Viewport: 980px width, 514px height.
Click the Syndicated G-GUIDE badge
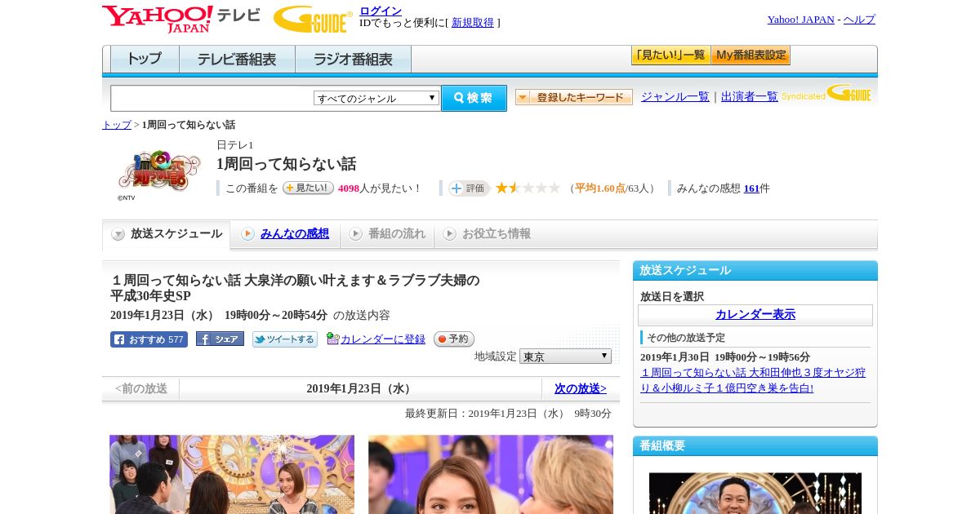[826, 94]
